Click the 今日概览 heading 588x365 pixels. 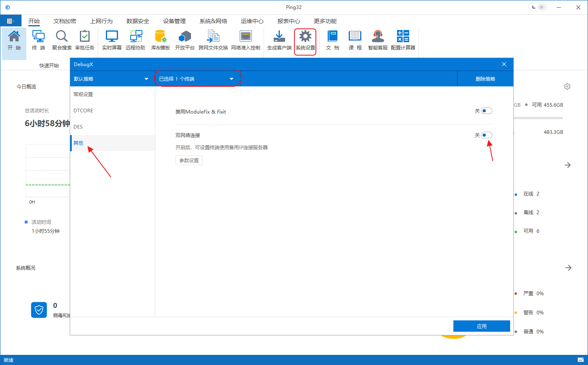[x=26, y=87]
